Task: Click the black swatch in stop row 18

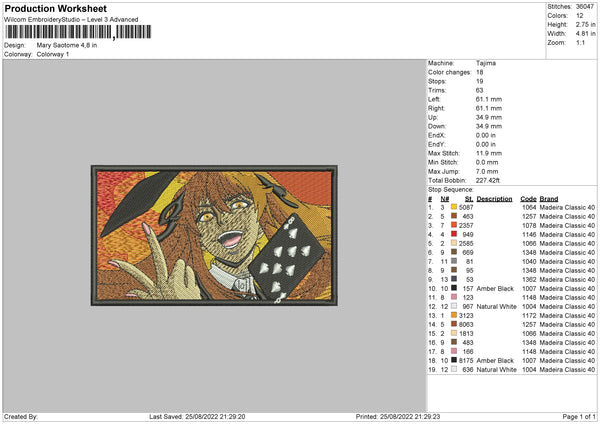Action: tap(454, 360)
